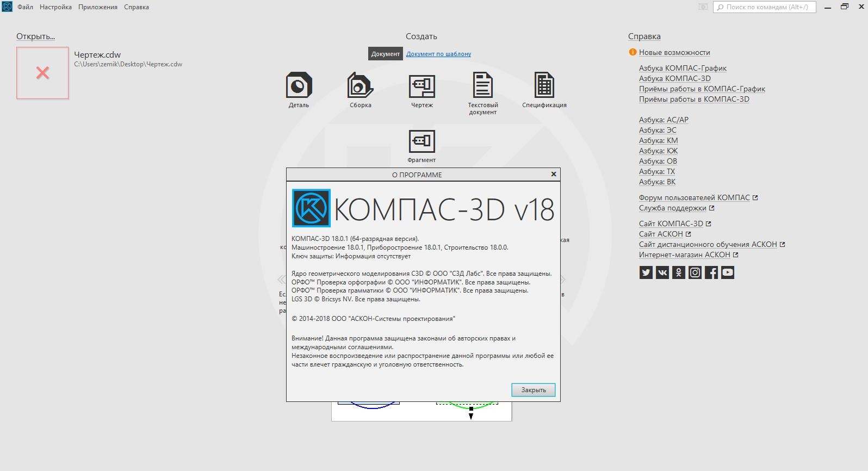The width and height of the screenshot is (868, 471).
Task: Open the VK social link icon
Action: (x=662, y=272)
